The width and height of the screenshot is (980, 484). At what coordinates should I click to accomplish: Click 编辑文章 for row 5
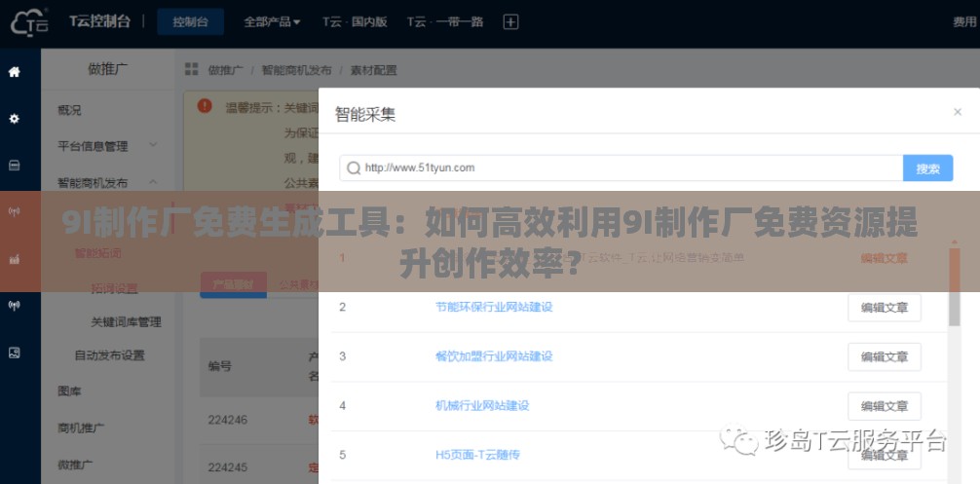[x=885, y=455]
